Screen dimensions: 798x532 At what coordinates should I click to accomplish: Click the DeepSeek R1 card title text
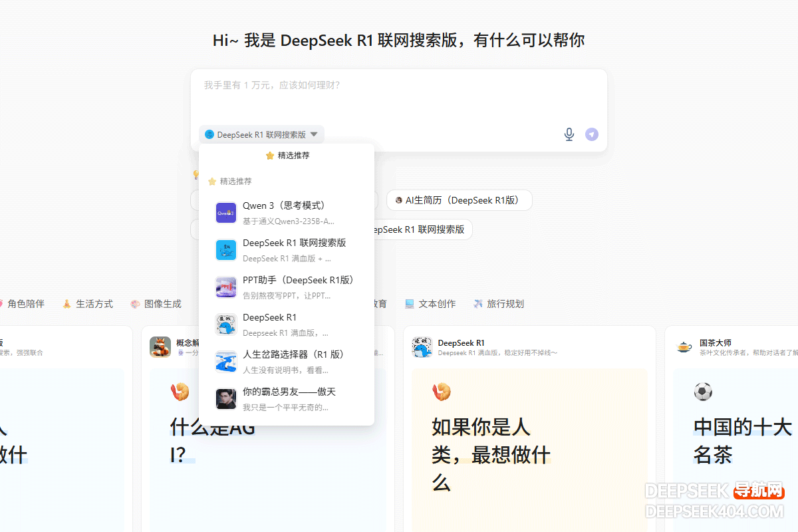462,343
